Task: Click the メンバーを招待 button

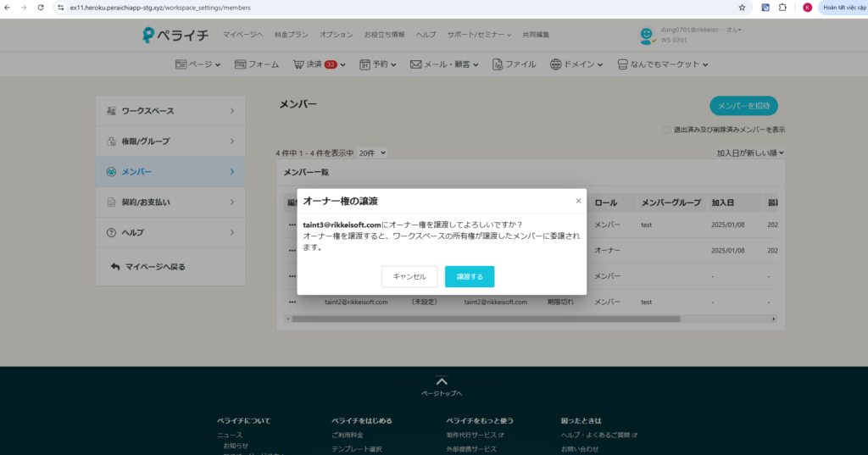Action: point(743,106)
